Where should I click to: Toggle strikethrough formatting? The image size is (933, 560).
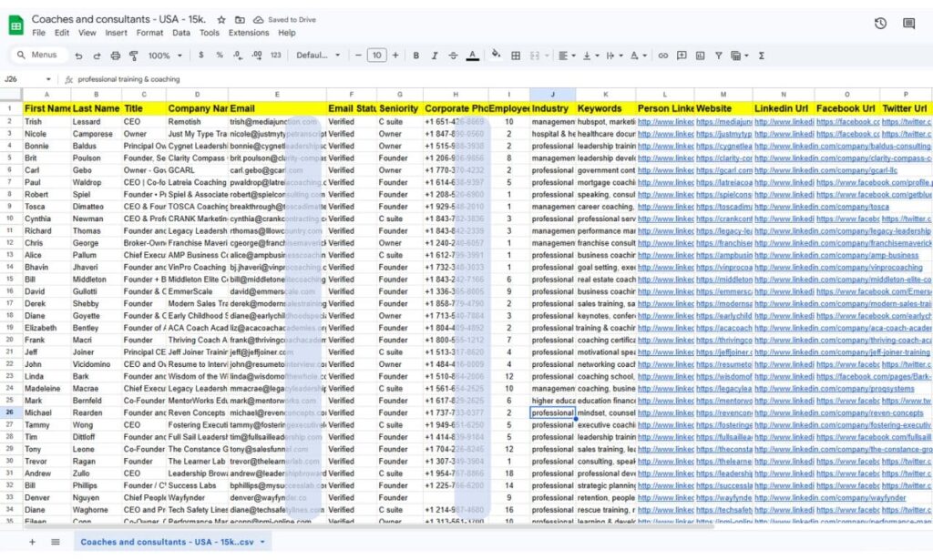[454, 56]
